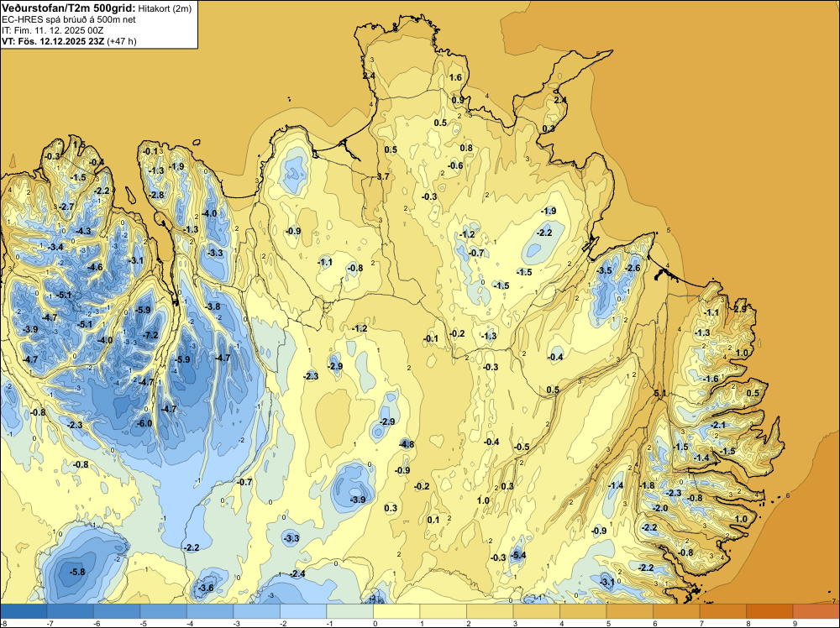Click the -4.3 temperature value
This screenshot has width=840, height=628.
[82, 231]
